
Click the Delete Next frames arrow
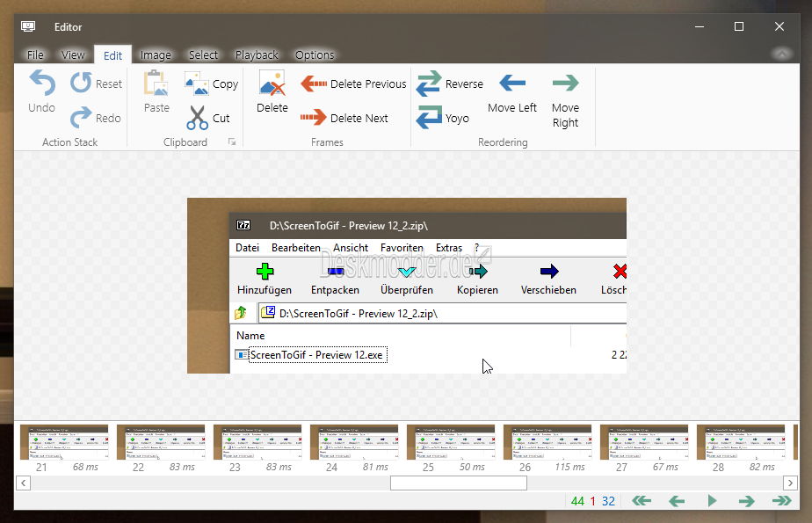(x=314, y=118)
